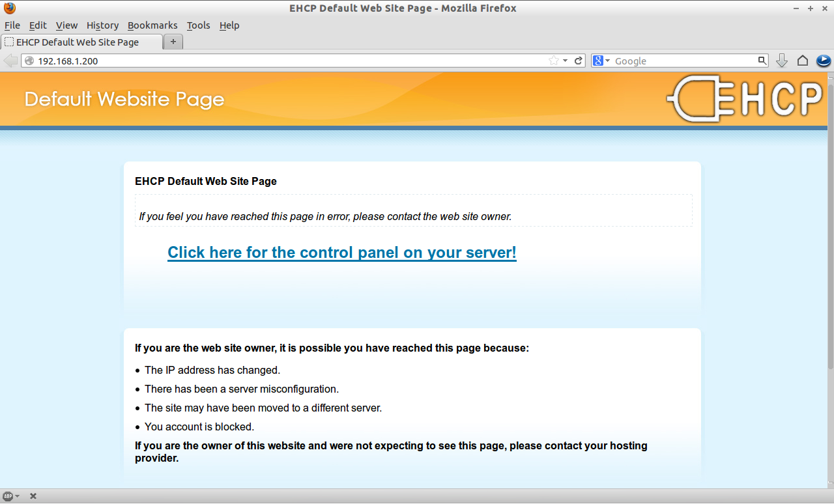Click the site identity globe icon
The height and width of the screenshot is (504, 834).
point(29,61)
